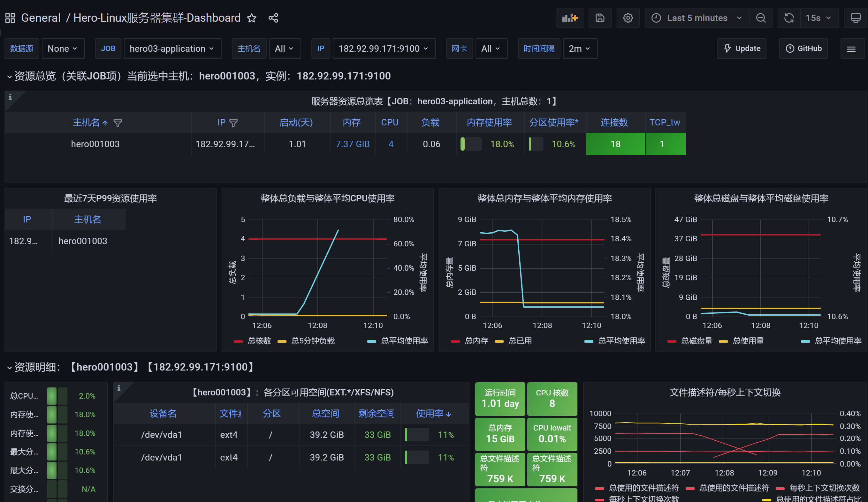Sort table by 内存使用率 column
The height and width of the screenshot is (502, 868).
(x=489, y=123)
